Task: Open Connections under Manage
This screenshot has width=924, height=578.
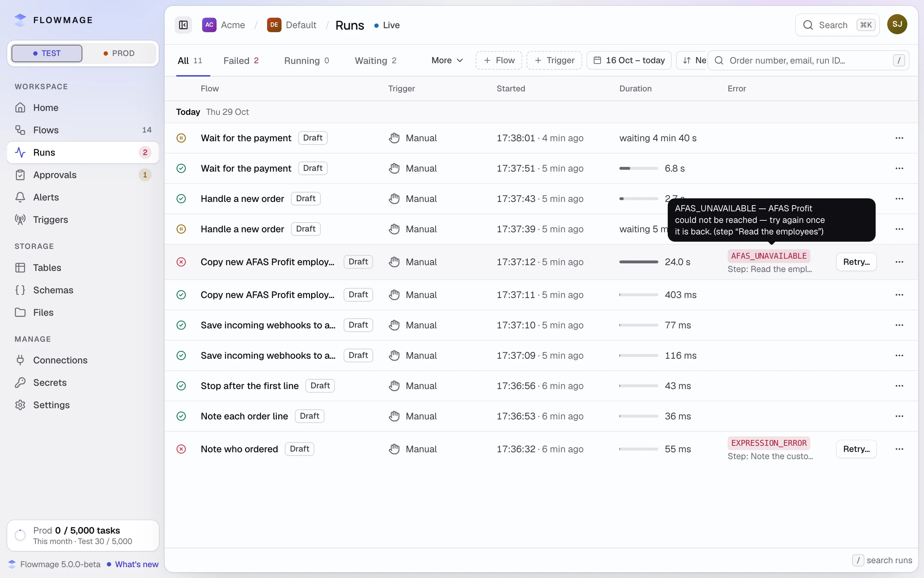Action: tap(83, 360)
